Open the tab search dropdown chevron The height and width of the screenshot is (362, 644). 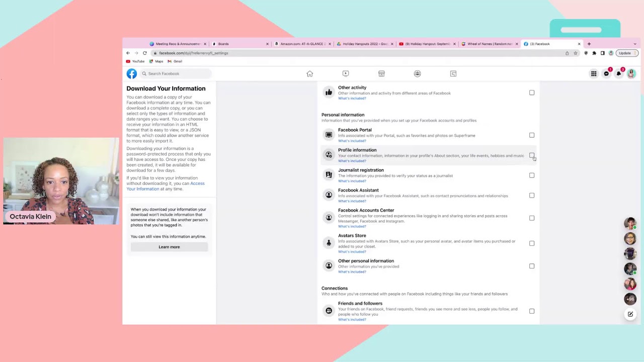coord(635,44)
